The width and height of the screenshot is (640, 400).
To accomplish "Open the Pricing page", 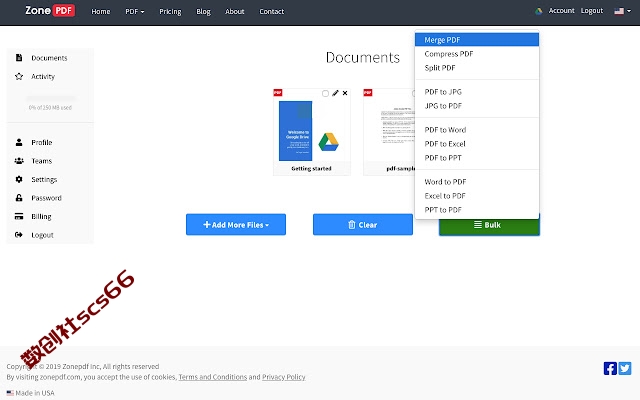I will coord(170,11).
